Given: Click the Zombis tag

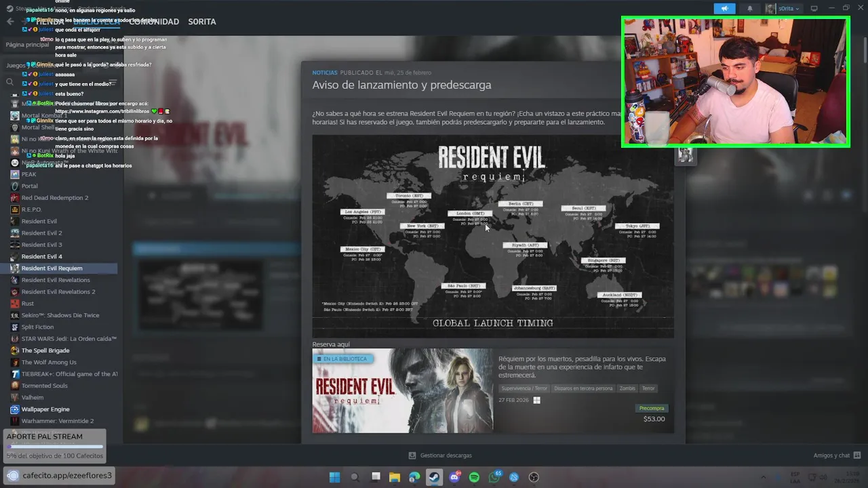Looking at the screenshot, I should click(x=627, y=388).
